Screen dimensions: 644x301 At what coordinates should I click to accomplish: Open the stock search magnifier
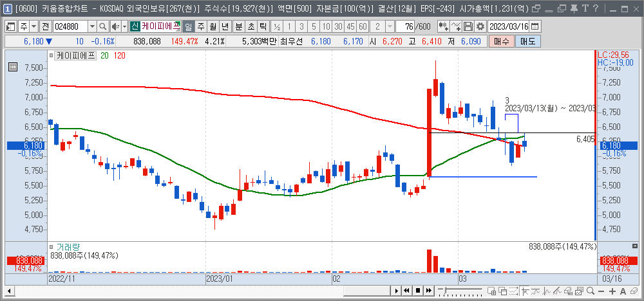(102, 26)
